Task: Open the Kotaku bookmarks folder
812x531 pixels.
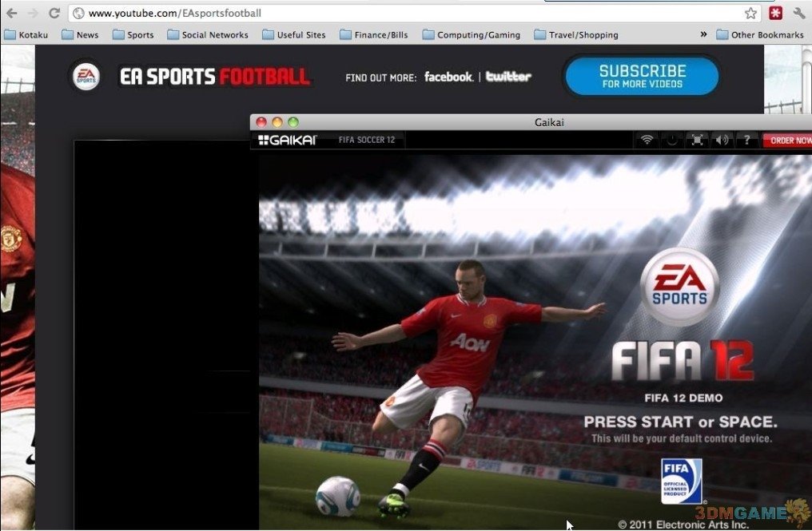Action: coord(26,34)
